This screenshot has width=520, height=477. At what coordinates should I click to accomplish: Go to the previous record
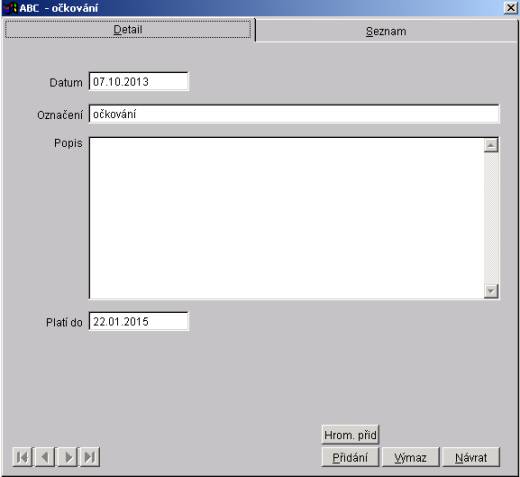pos(45,457)
